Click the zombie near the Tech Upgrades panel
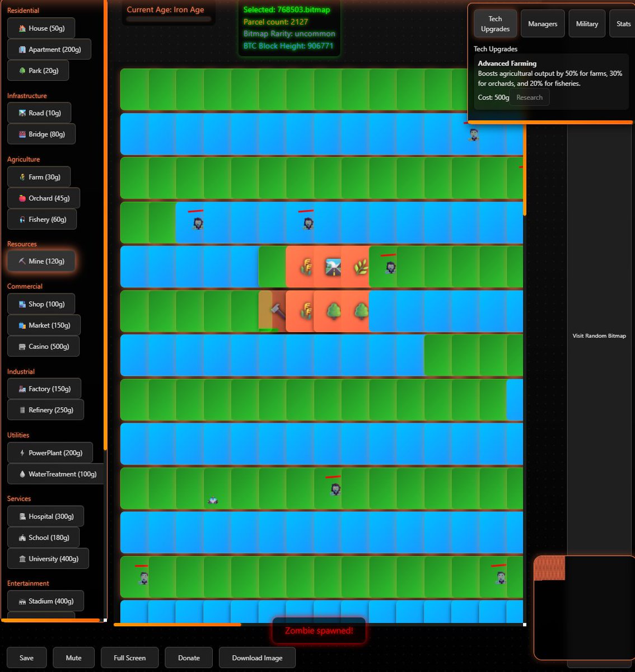This screenshot has height=672, width=635. click(474, 134)
